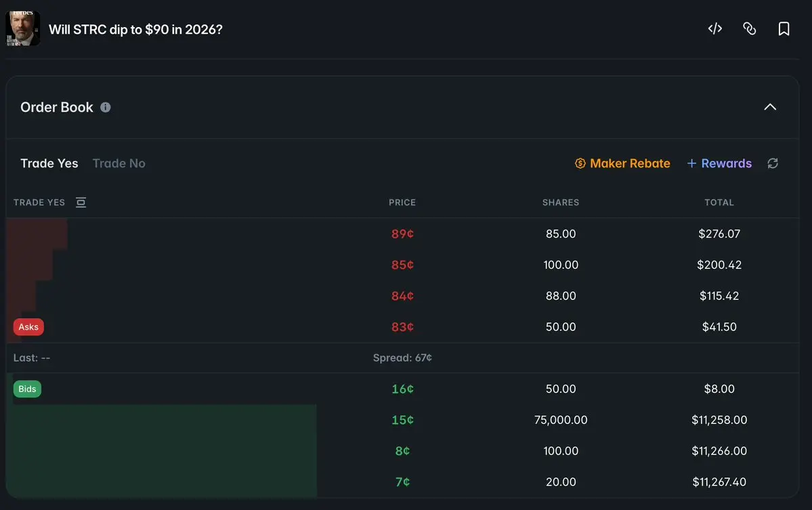This screenshot has height=510, width=812.
Task: Select the 89¢ ask price
Action: 402,234
